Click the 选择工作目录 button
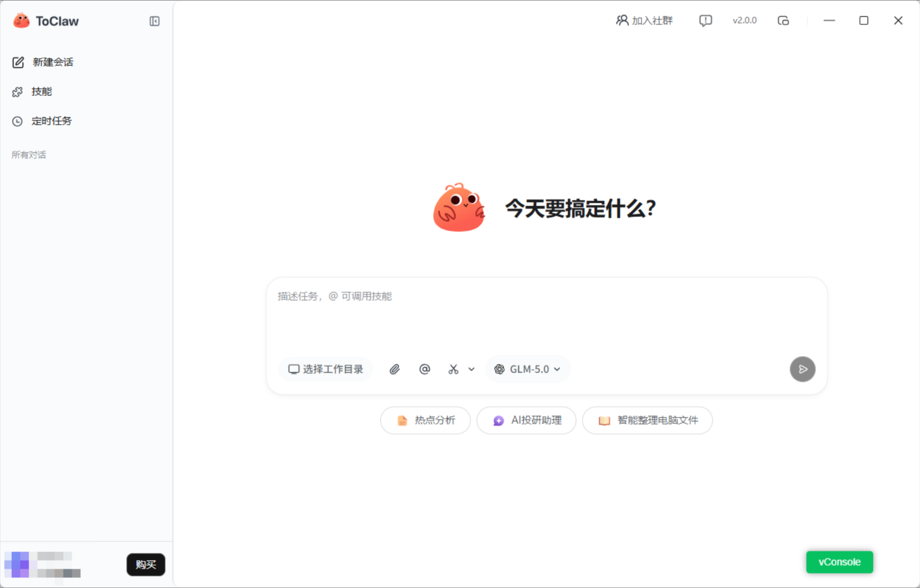 point(326,369)
